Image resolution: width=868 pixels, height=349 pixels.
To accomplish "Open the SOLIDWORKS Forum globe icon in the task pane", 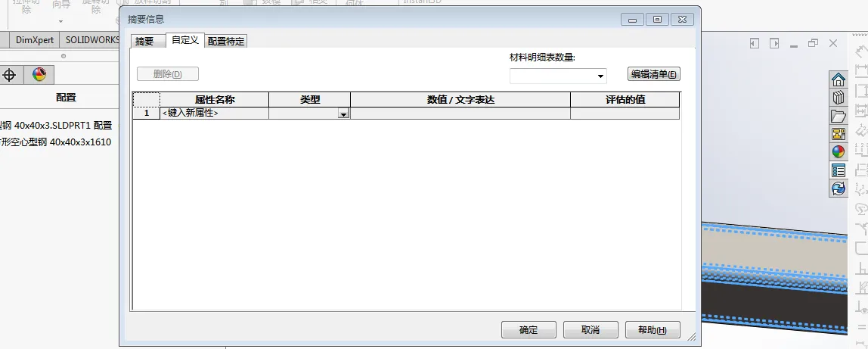I will click(x=838, y=189).
